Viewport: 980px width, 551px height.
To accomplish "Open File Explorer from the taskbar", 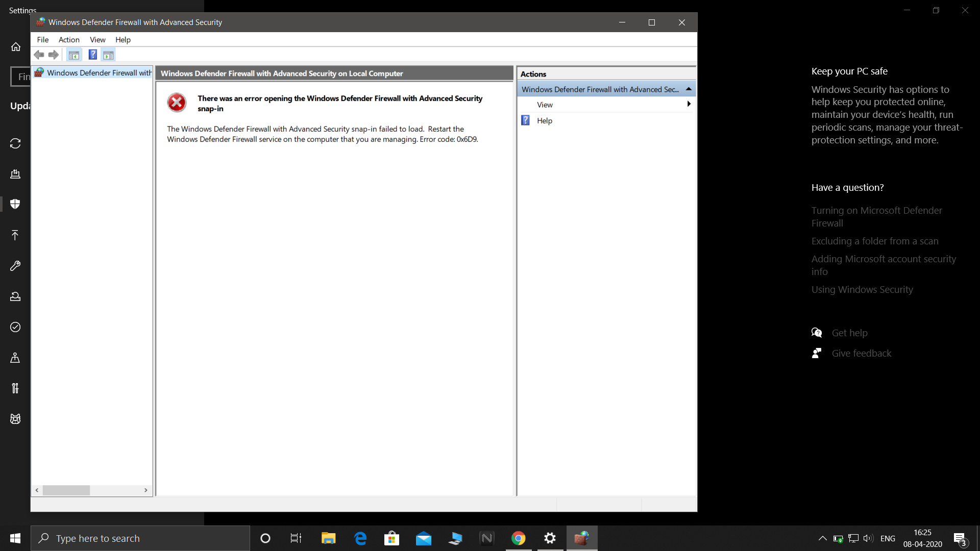I will (328, 538).
